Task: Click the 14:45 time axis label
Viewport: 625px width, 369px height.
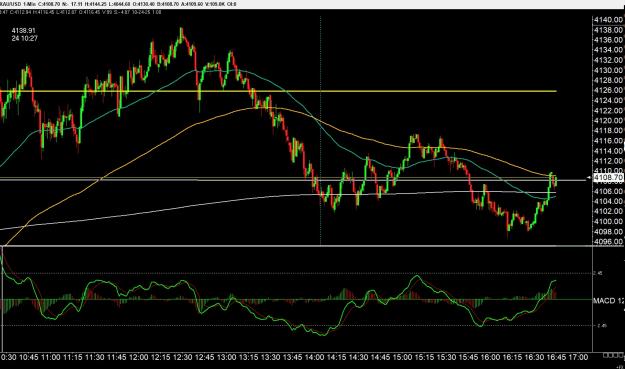Action: point(380,357)
